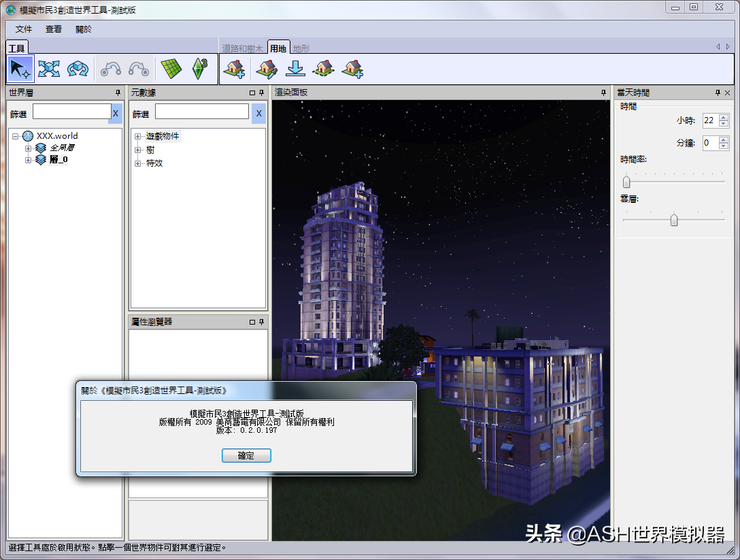Choose the move object tool with crossed arrows

(48, 69)
